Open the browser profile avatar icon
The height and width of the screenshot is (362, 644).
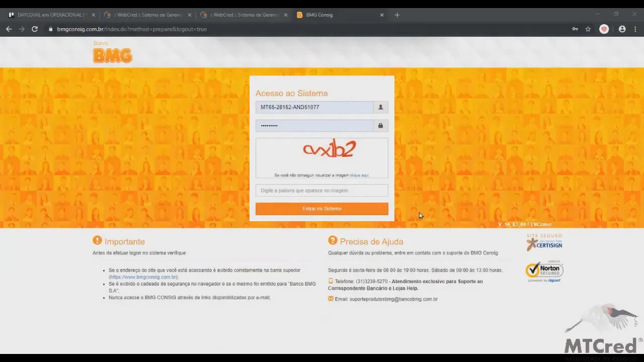tap(622, 29)
